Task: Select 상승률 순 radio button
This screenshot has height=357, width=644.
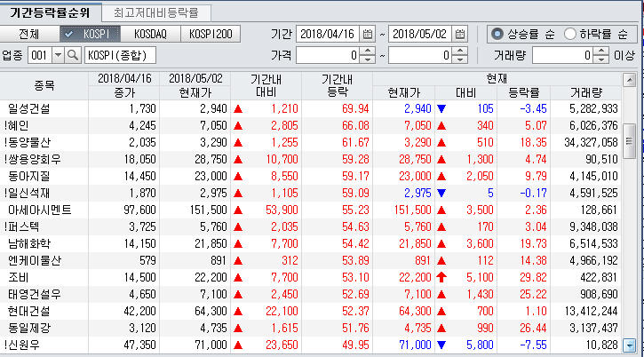Action: pos(497,34)
